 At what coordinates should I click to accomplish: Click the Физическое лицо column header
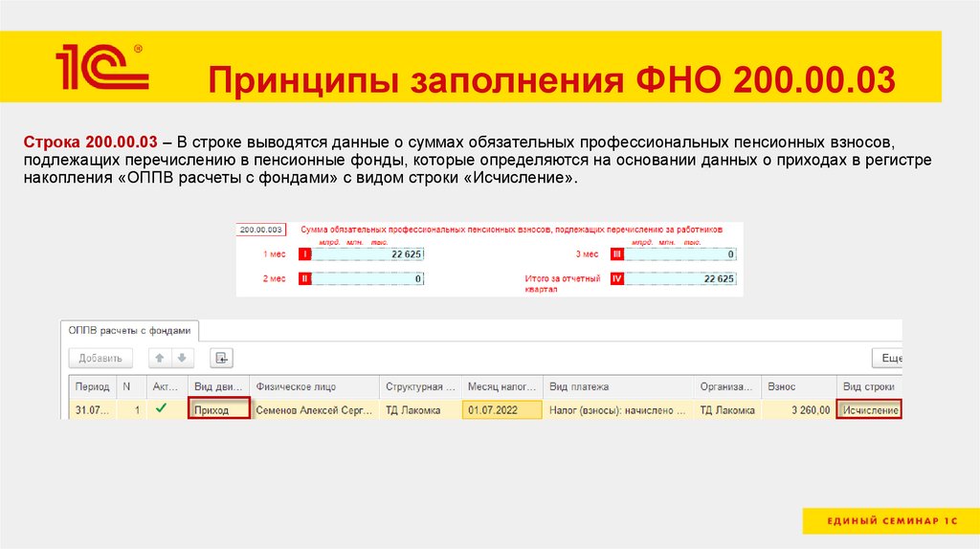[x=314, y=386]
